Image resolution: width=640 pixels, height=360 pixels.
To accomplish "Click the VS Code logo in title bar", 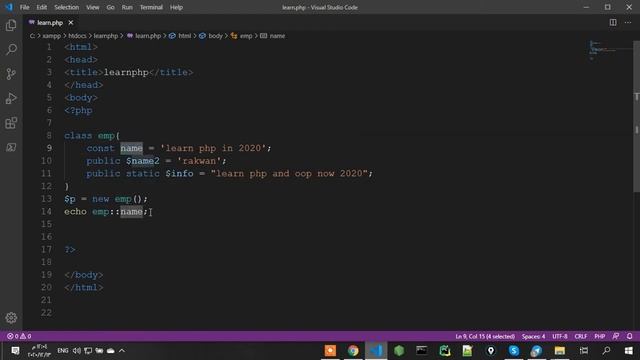I will [9, 7].
